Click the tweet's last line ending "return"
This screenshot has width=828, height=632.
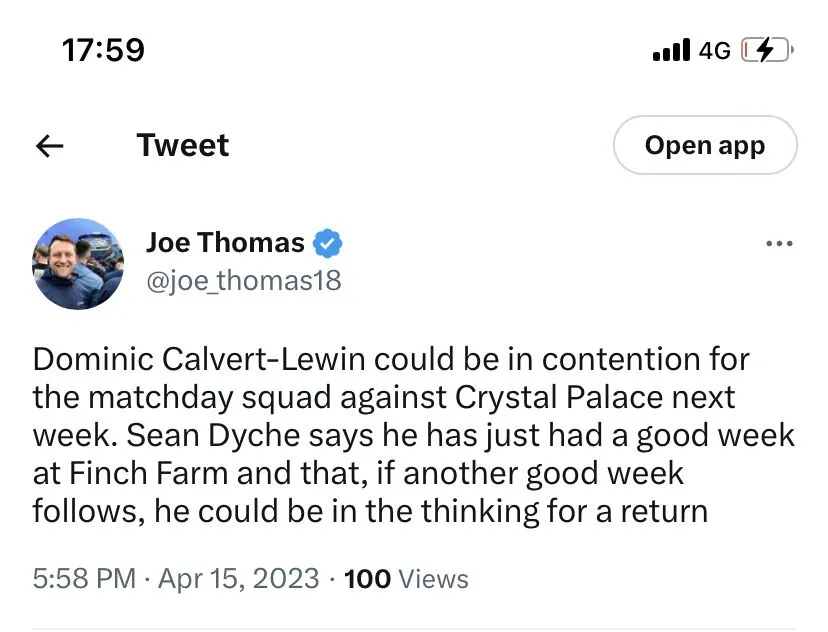pos(370,511)
